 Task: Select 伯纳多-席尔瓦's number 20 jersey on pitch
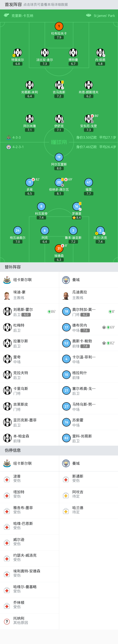59,183
